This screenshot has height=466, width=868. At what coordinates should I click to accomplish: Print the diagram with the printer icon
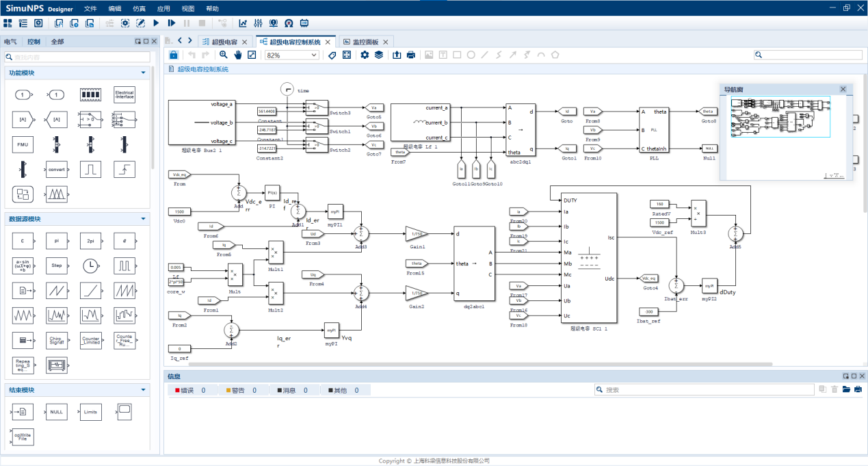(411, 55)
